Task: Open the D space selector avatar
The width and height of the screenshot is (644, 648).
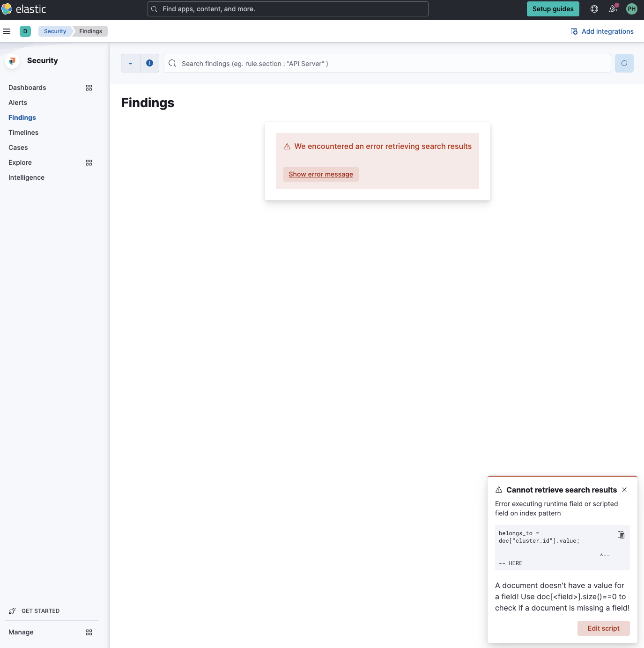Action: point(25,31)
